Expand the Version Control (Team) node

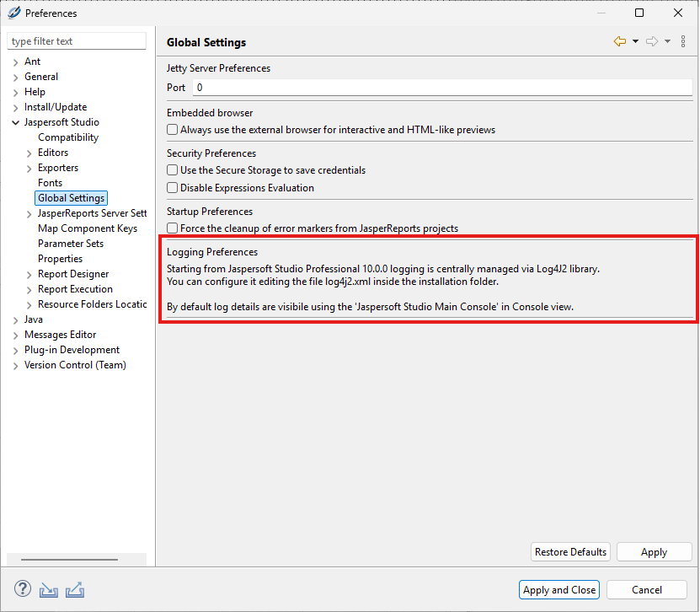16,366
